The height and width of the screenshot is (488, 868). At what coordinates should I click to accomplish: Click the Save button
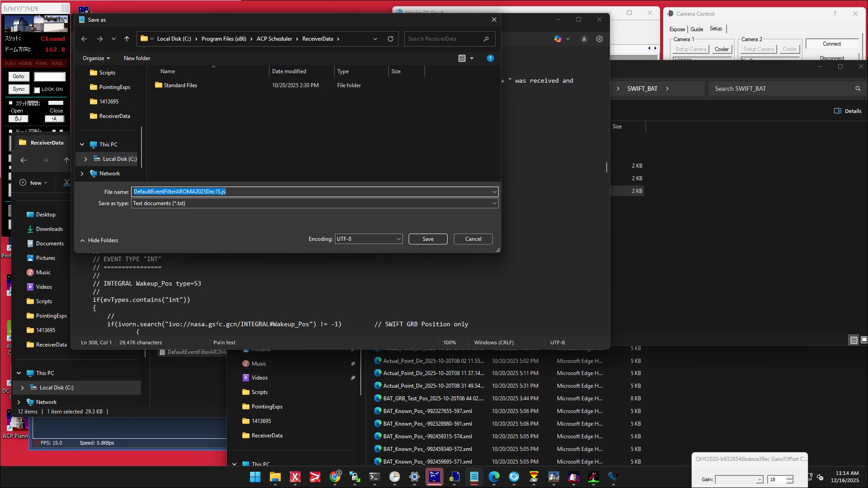pos(428,239)
